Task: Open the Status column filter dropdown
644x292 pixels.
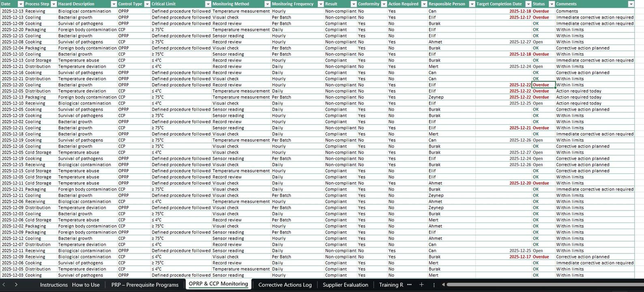Action: (x=551, y=4)
